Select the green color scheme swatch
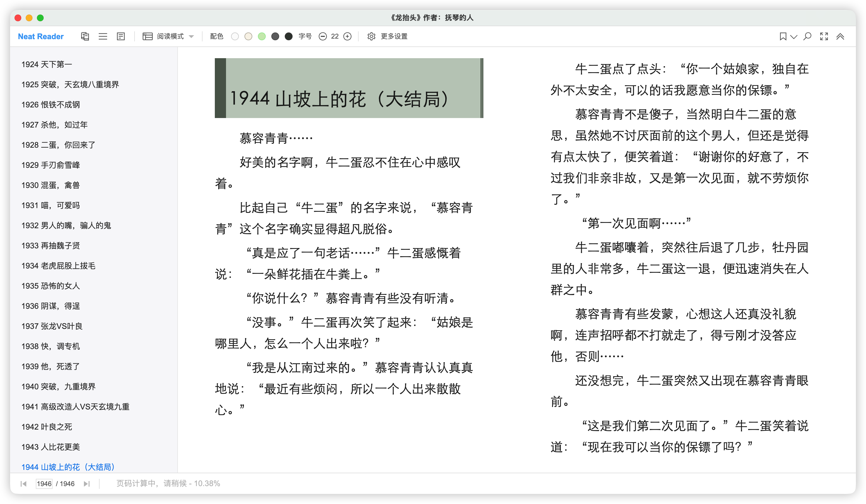Screen dimensions: 866x504 [262, 36]
